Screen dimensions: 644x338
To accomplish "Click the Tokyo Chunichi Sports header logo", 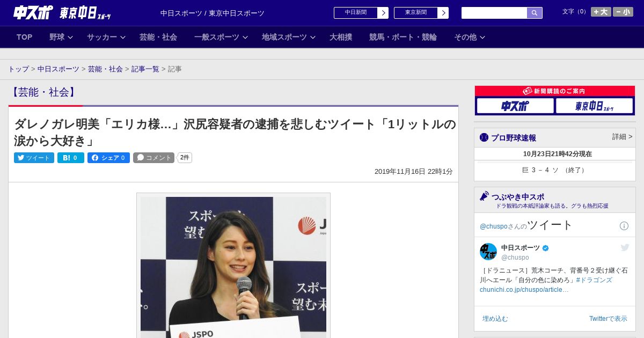I will 85,13.
